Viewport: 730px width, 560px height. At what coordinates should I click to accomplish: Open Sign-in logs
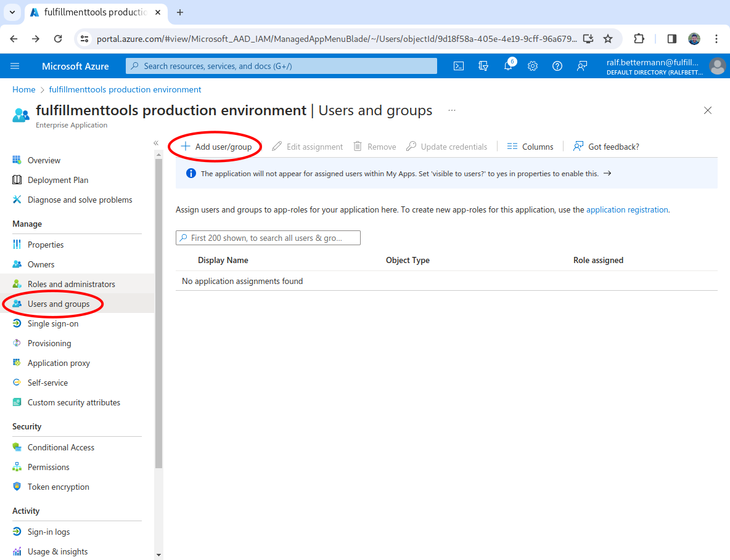49,532
